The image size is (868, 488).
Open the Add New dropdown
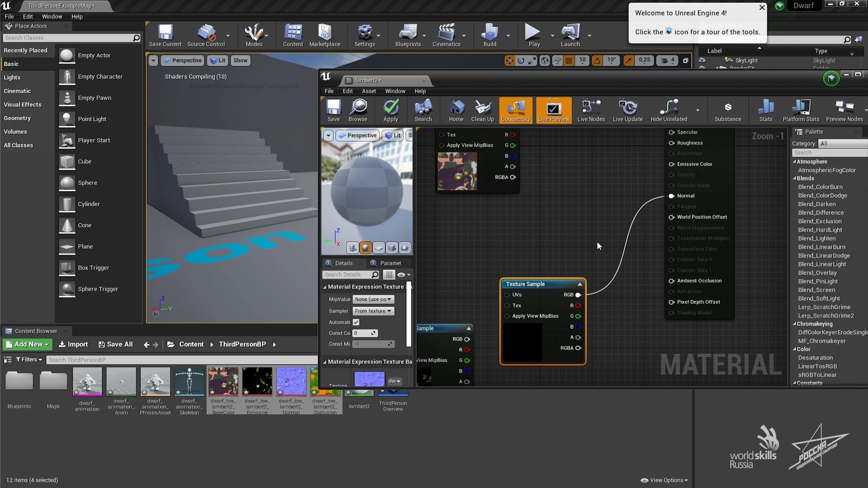(27, 344)
